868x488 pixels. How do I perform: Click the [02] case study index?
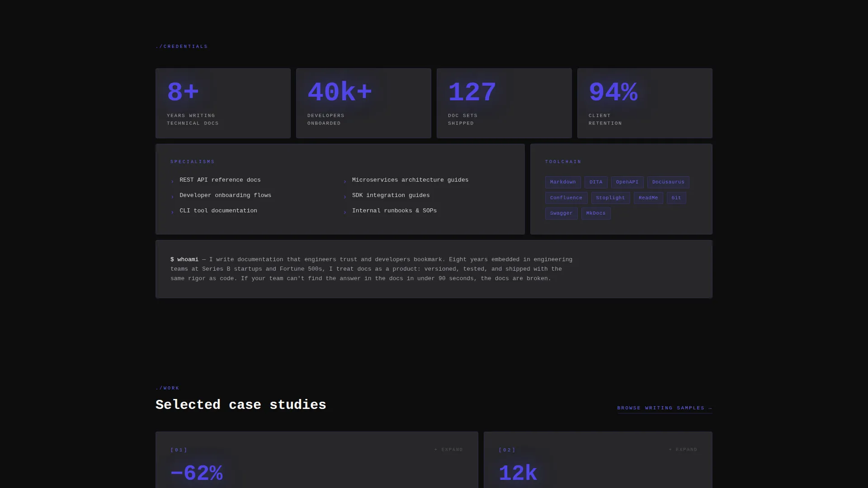click(507, 450)
